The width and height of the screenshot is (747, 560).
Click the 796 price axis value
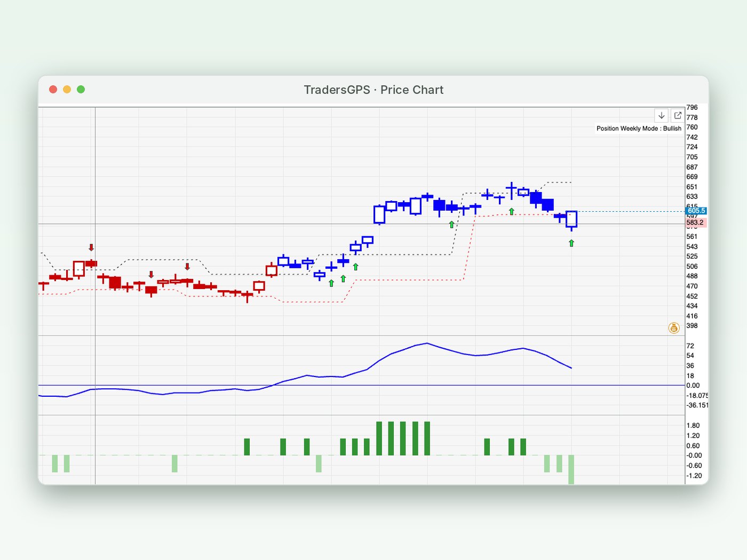(692, 107)
